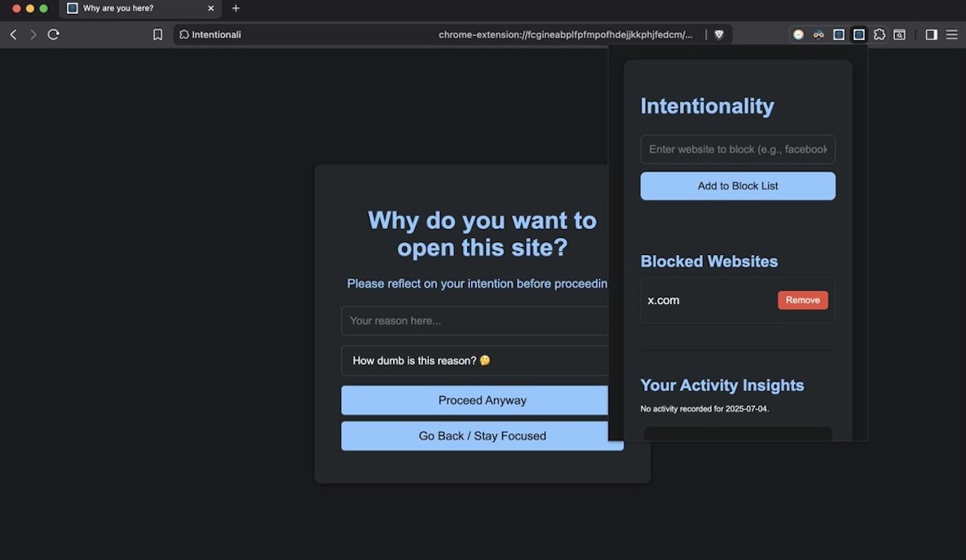The image size is (966, 560).
Task: Open a new tab with the plus button
Action: click(236, 8)
